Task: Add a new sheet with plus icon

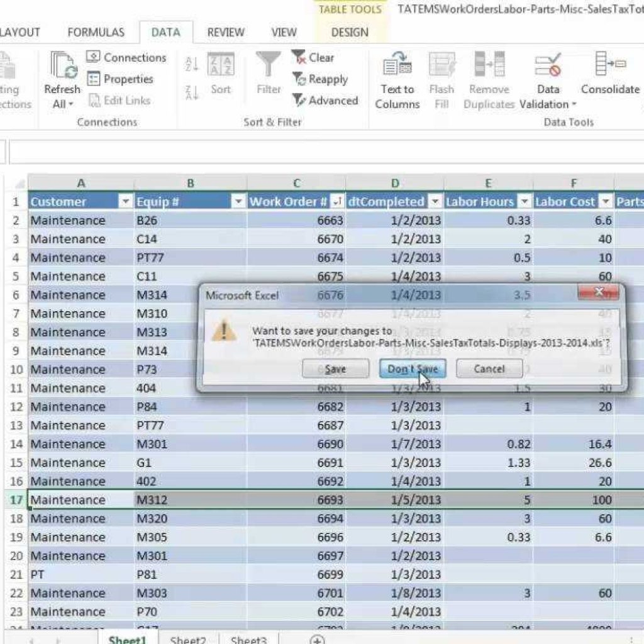Action: click(x=318, y=640)
